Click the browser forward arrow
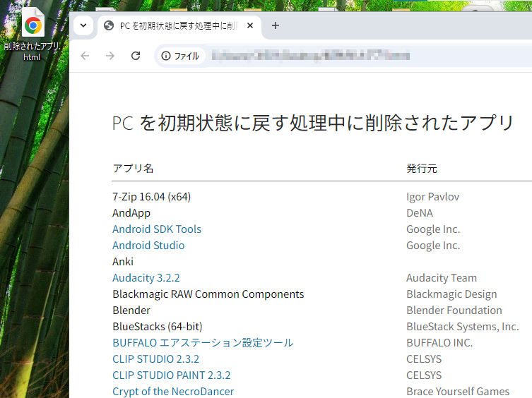 (110, 56)
